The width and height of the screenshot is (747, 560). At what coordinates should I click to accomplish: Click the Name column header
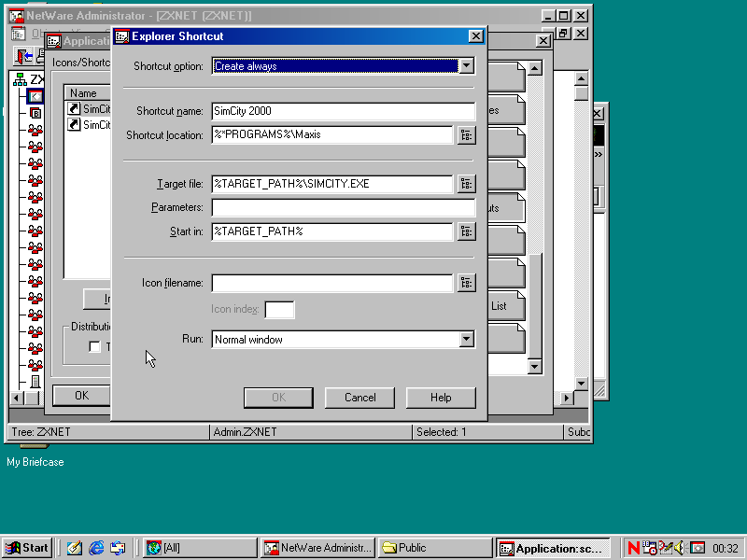tap(88, 92)
